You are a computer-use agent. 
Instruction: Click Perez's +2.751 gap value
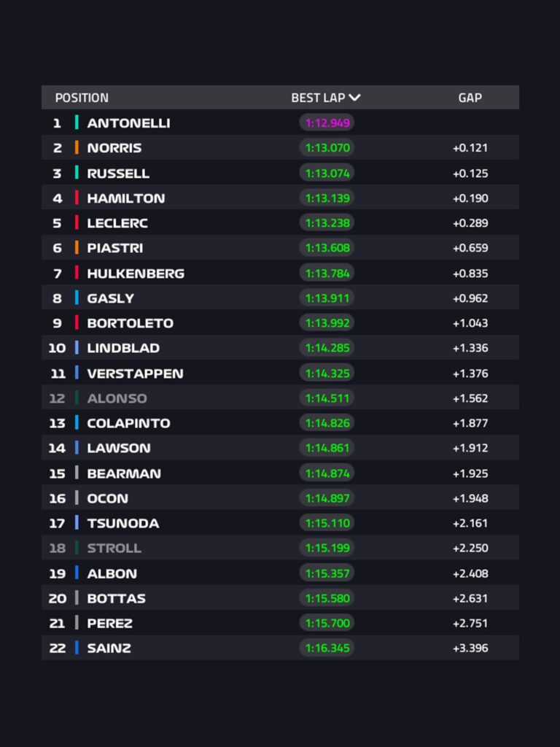pyautogui.click(x=470, y=623)
